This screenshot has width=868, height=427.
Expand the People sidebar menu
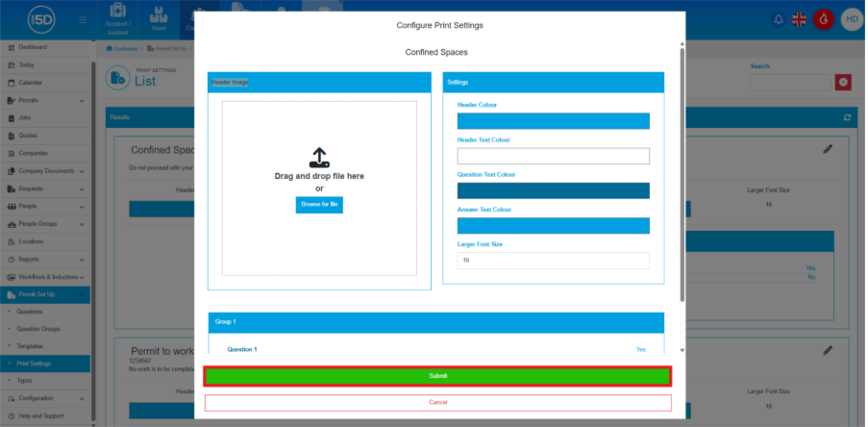point(45,206)
